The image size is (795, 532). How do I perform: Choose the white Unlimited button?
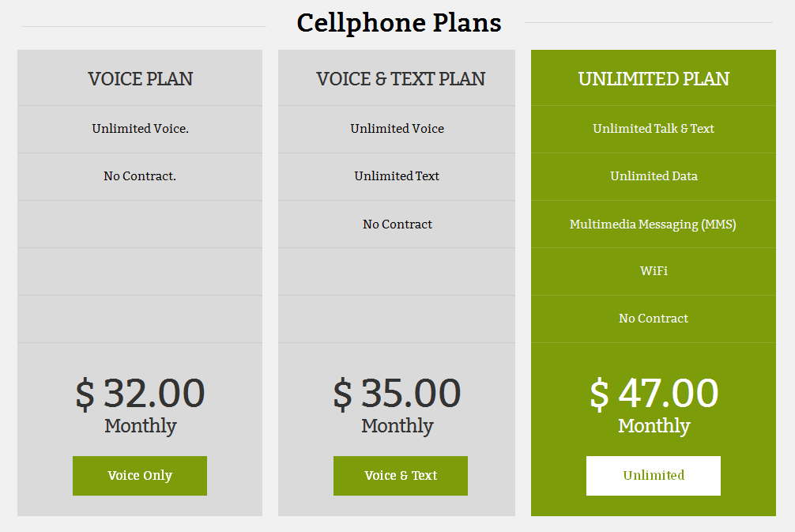[654, 476]
